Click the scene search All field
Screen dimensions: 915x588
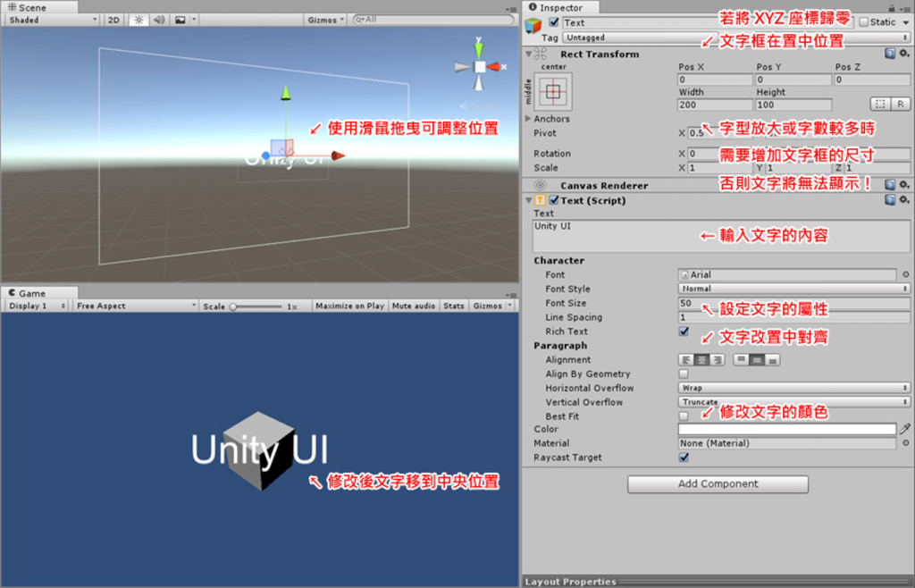[433, 20]
